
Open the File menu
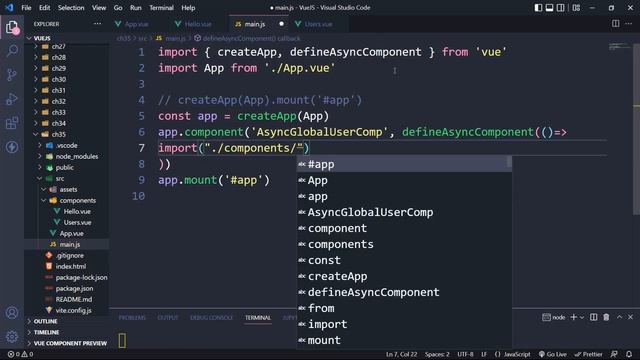[x=26, y=8]
